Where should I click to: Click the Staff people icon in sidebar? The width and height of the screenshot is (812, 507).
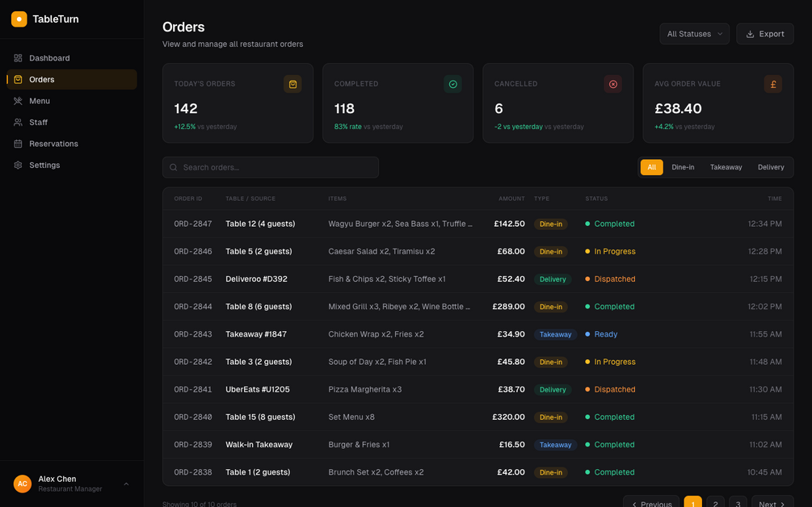pyautogui.click(x=18, y=122)
